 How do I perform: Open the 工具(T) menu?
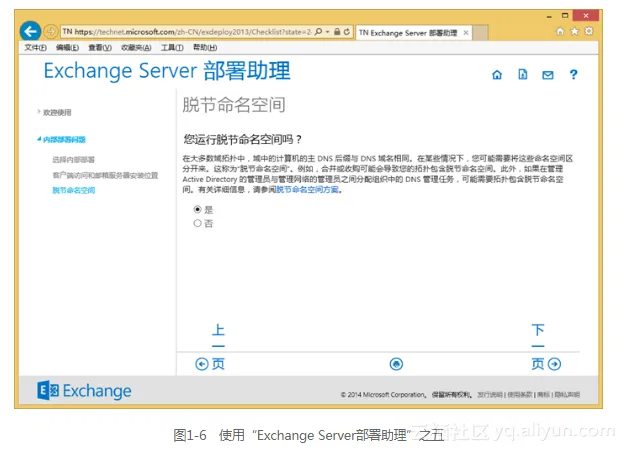click(172, 47)
